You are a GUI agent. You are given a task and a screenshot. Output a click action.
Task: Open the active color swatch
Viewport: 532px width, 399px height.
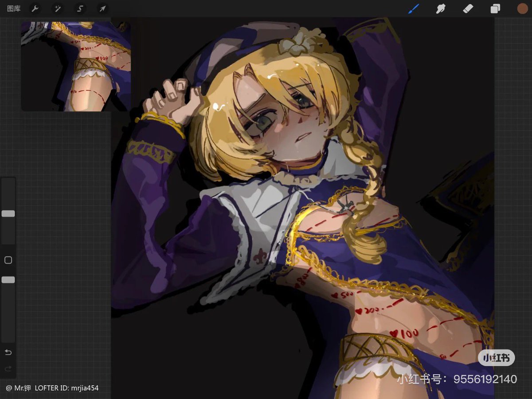click(522, 8)
